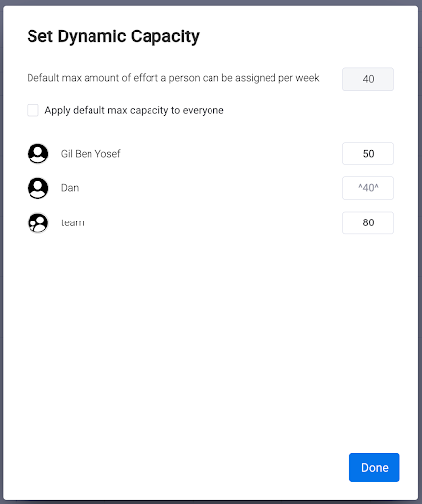Click the 'Apply default max capacity to everyone' label
Viewport: 422px width, 504px height.
(134, 110)
